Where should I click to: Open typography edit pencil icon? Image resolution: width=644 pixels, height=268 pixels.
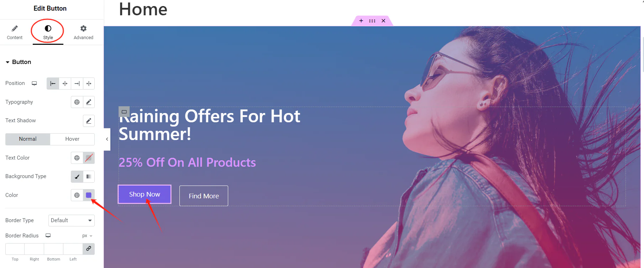89,102
